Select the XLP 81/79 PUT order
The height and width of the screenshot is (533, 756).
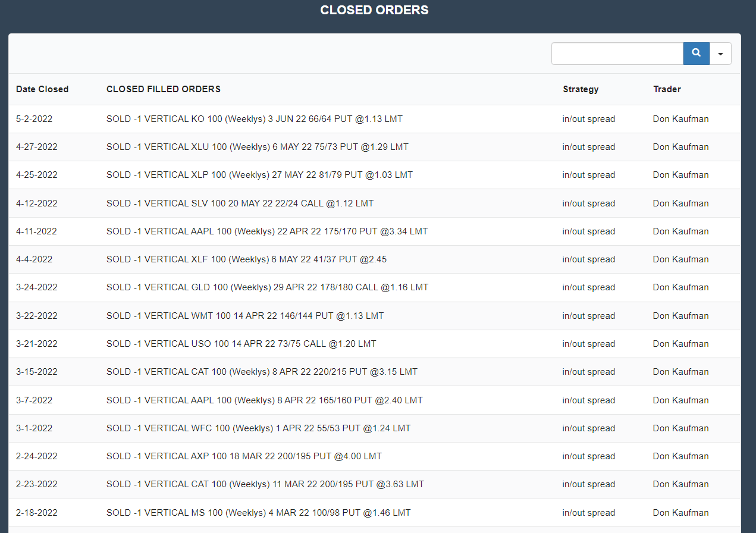[x=259, y=175]
